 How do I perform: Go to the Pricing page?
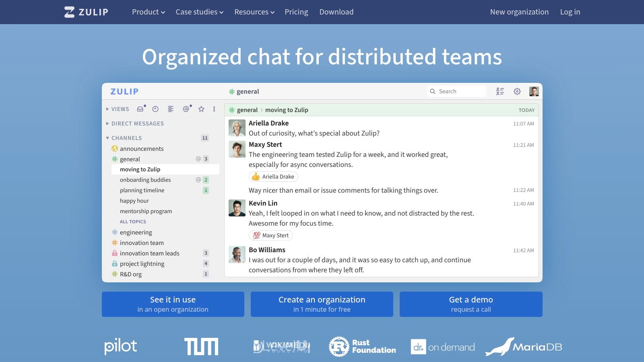click(x=296, y=12)
